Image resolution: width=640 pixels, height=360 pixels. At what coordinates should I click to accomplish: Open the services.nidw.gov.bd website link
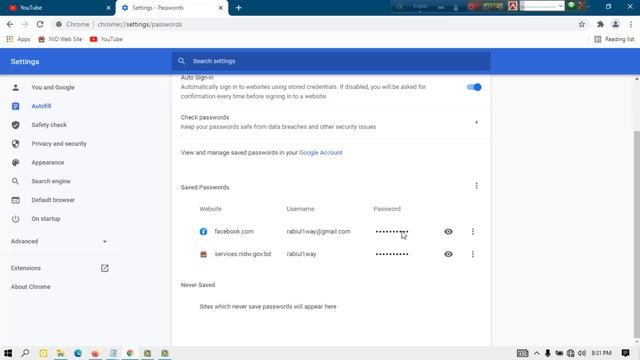(243, 254)
